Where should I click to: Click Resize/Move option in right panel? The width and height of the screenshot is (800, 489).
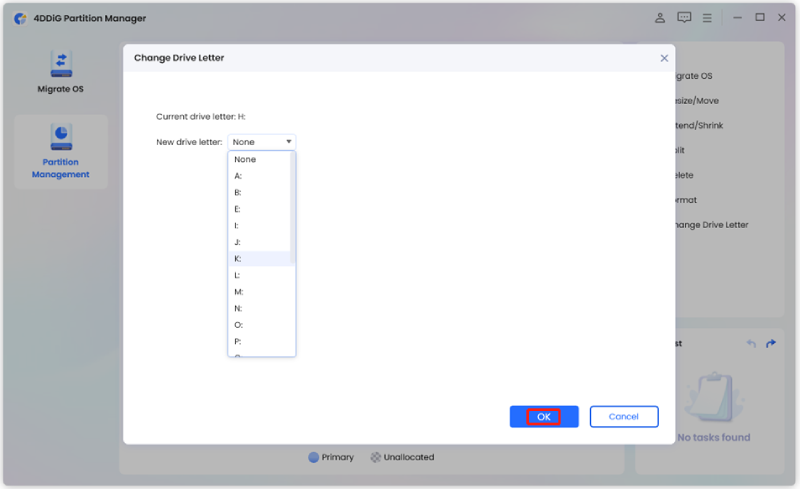click(697, 101)
